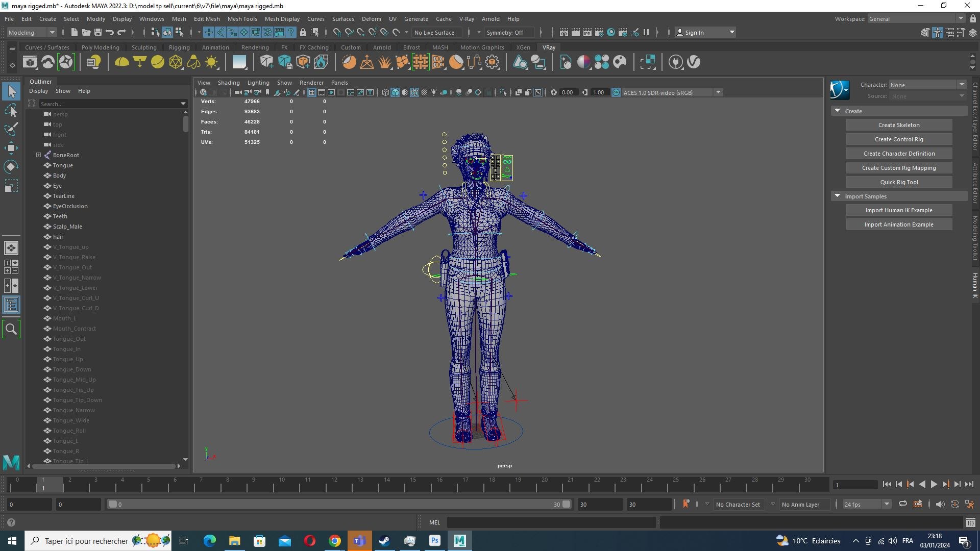Screen dimensions: 980x551
Task: Click the V-Ray dome light shelf icon
Action: [x=121, y=62]
